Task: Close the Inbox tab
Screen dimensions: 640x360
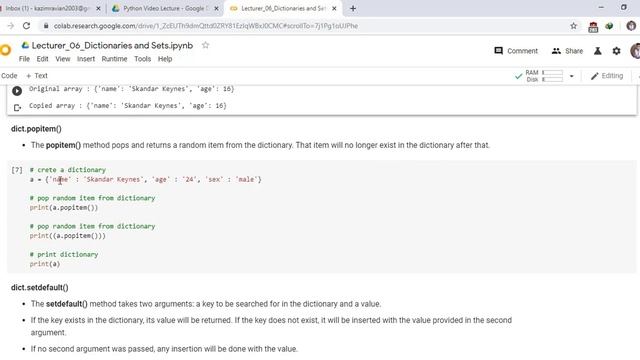Action: [x=98, y=8]
